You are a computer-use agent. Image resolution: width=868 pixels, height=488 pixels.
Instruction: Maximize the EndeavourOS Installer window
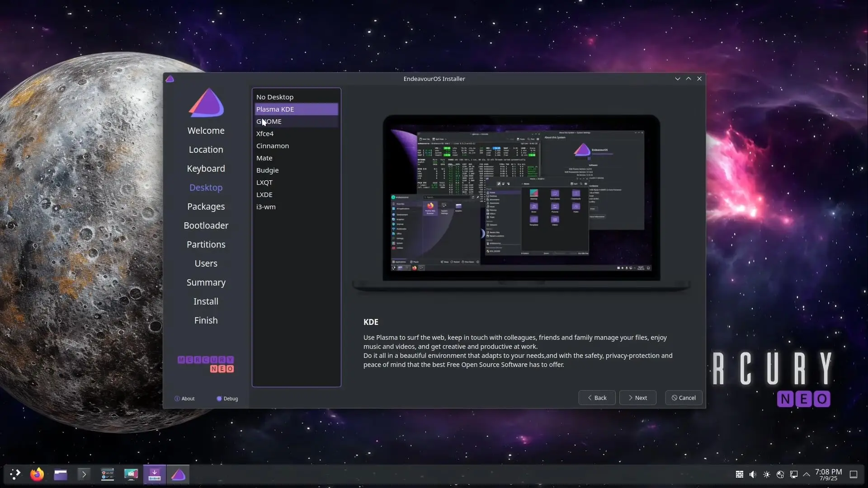(689, 79)
